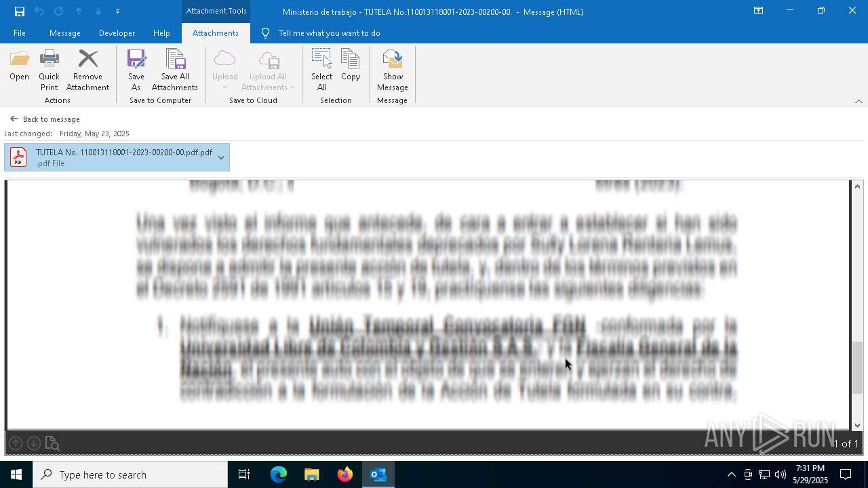This screenshot has height=488, width=868.
Task: Click the preview vertical scrollbar thumb
Action: click(x=858, y=367)
